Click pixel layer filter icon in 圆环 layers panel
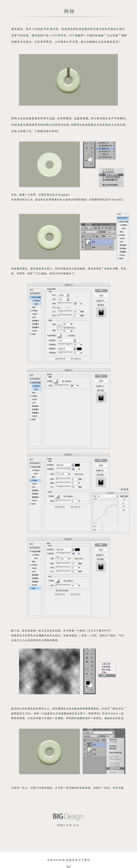 96,228
